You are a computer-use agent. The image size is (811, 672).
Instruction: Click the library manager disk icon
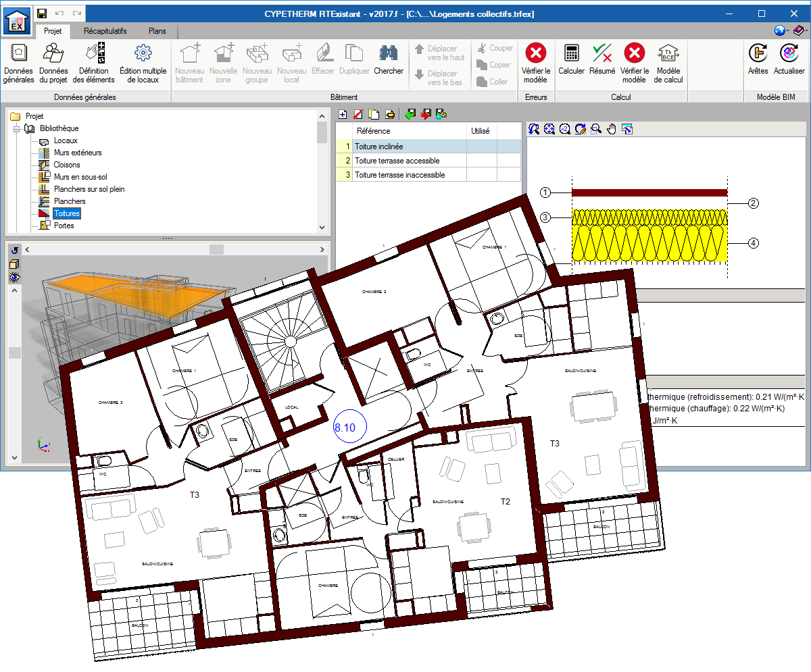tap(441, 114)
